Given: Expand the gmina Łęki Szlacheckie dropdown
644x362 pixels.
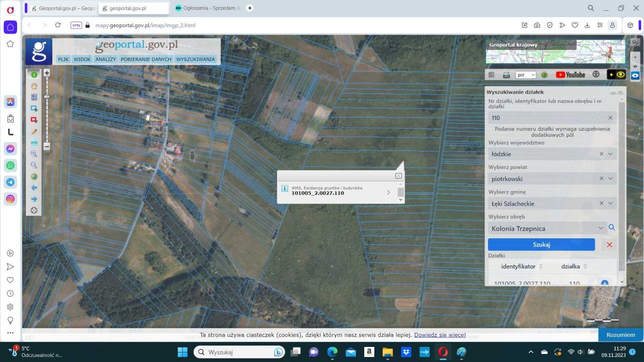Looking at the screenshot, I should pos(610,203).
